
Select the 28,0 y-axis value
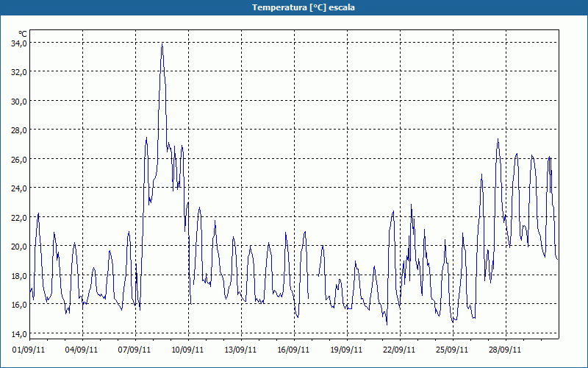pyautogui.click(x=19, y=130)
